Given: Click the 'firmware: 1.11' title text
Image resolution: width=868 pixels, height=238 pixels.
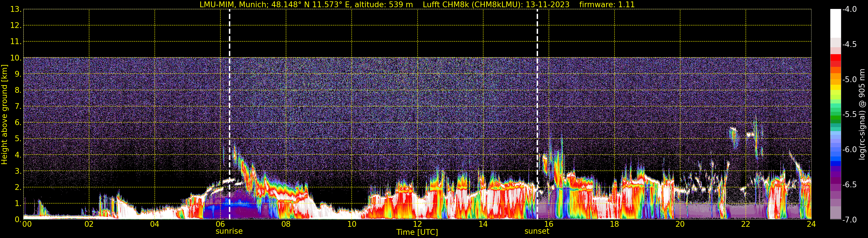Looking at the screenshot, I should 607,5.
